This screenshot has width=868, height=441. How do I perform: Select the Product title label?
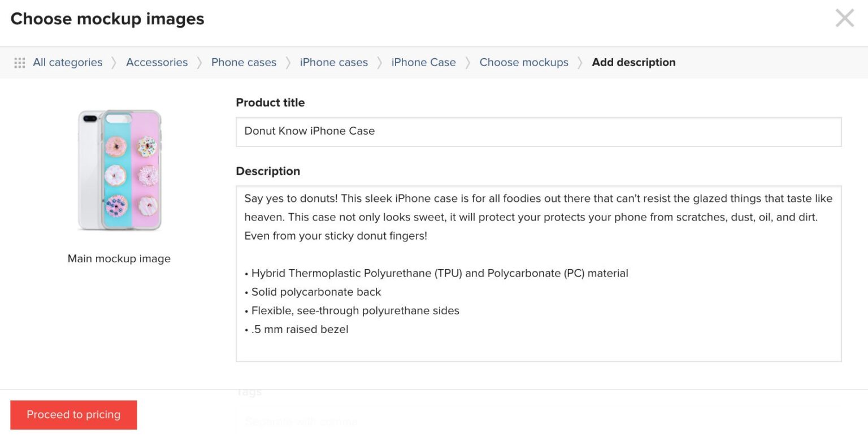(270, 102)
